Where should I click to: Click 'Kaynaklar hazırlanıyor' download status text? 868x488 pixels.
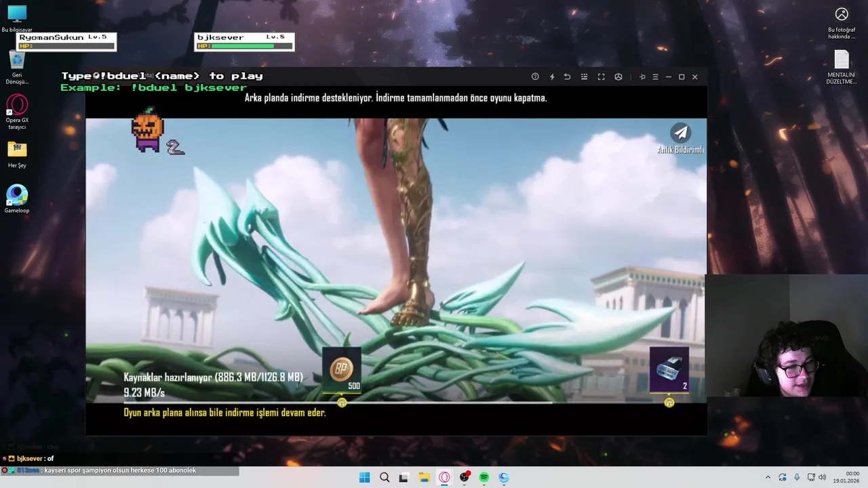(x=213, y=378)
